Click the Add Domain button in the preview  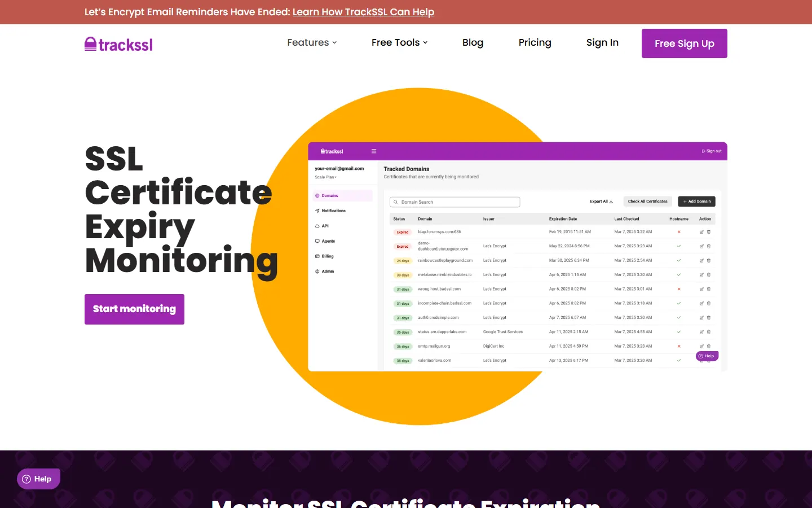[697, 202]
